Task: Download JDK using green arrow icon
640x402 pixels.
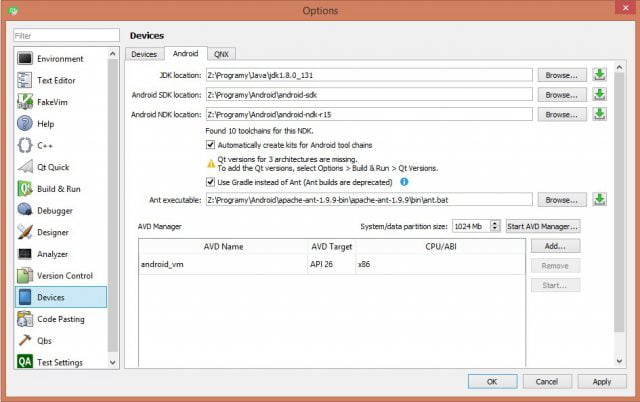Action: point(599,75)
